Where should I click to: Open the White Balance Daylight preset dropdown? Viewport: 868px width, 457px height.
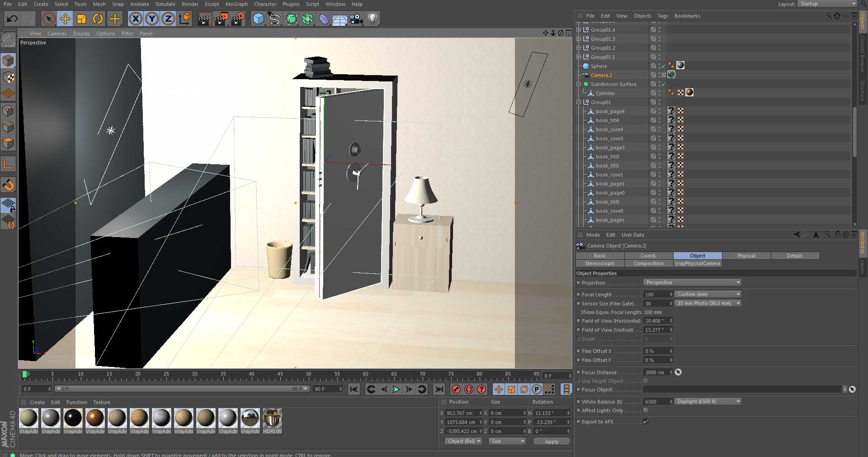708,401
